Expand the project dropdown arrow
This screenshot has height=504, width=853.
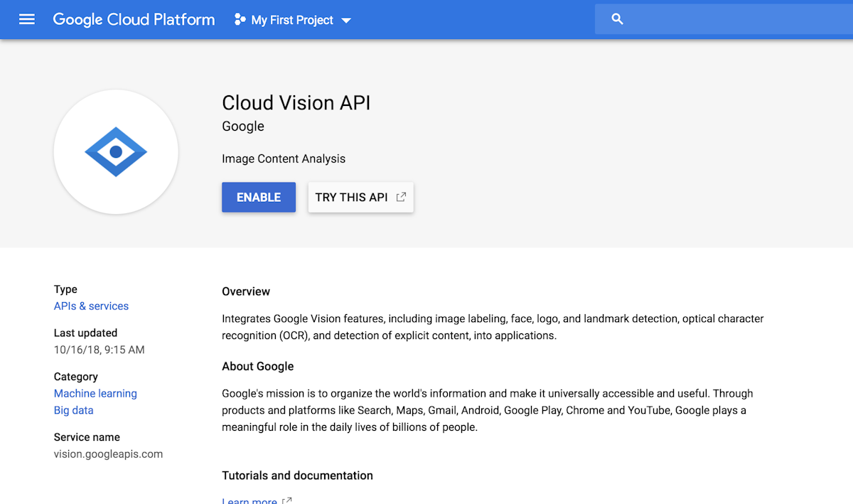[346, 21]
